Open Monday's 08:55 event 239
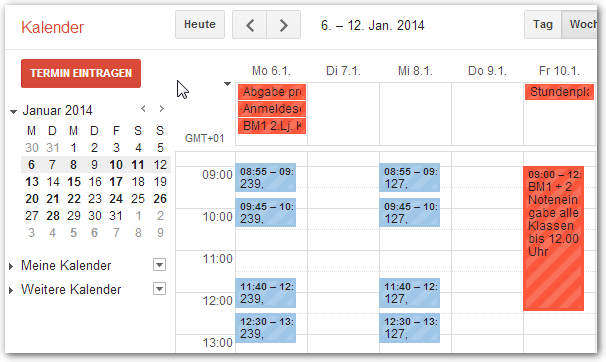The image size is (606, 362). 266,177
